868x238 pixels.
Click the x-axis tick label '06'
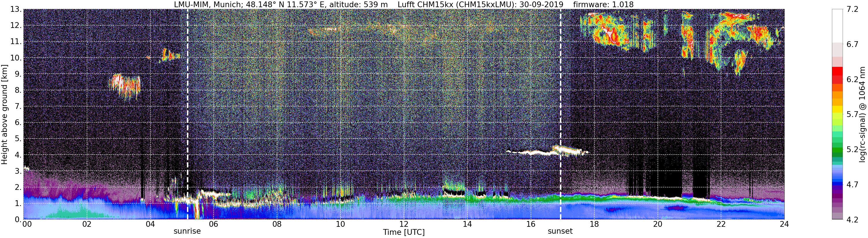214,224
